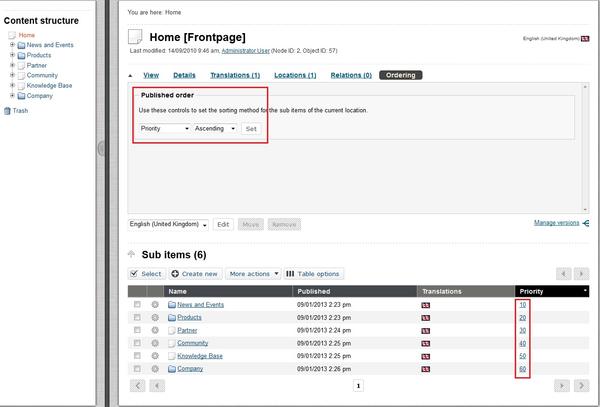Select the Ordering tab
This screenshot has width=600, height=407.
pyautogui.click(x=401, y=75)
